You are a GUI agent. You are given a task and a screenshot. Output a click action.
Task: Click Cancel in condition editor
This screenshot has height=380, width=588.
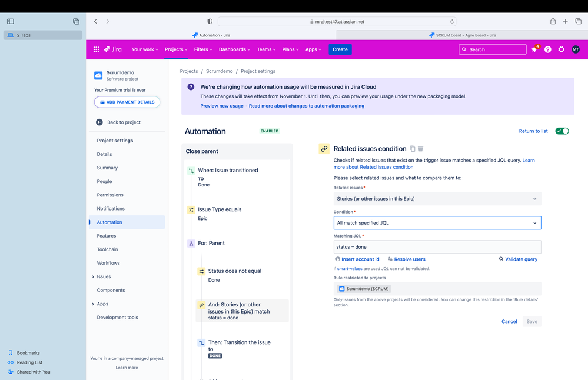pos(509,322)
